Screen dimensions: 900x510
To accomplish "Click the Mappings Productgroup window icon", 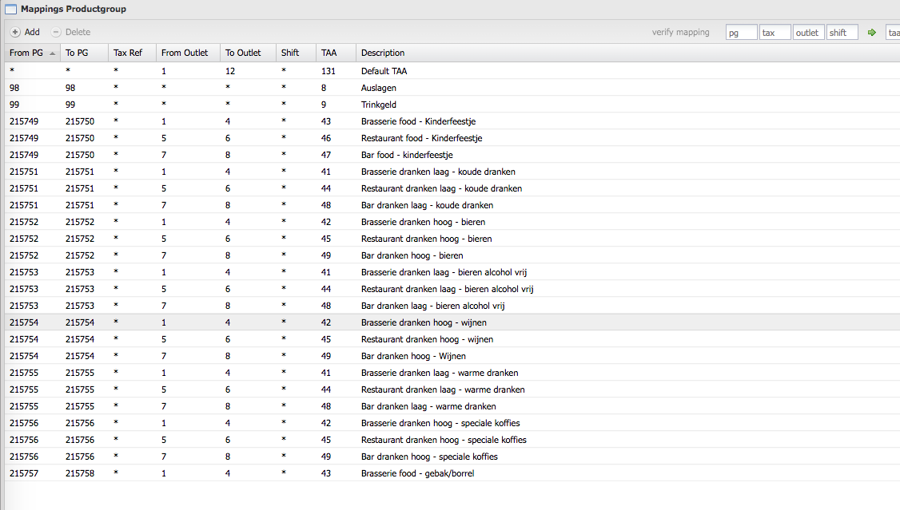I will 10,9.
